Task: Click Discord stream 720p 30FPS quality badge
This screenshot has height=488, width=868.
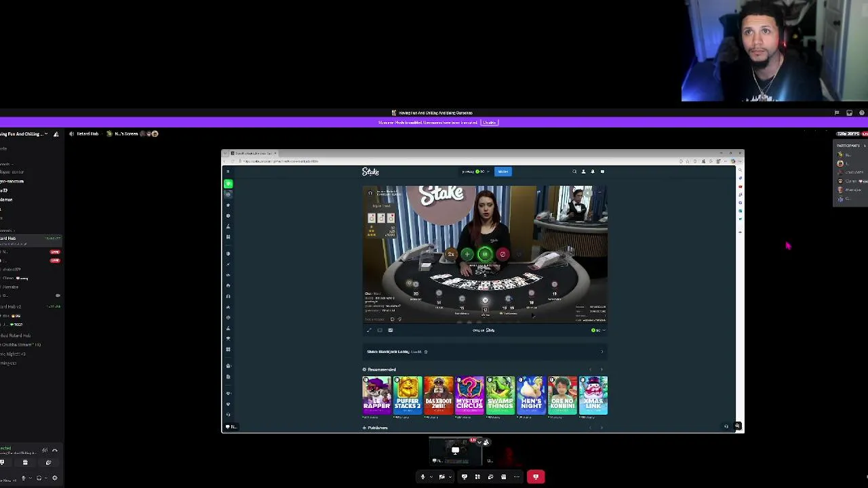Action: coord(848,134)
